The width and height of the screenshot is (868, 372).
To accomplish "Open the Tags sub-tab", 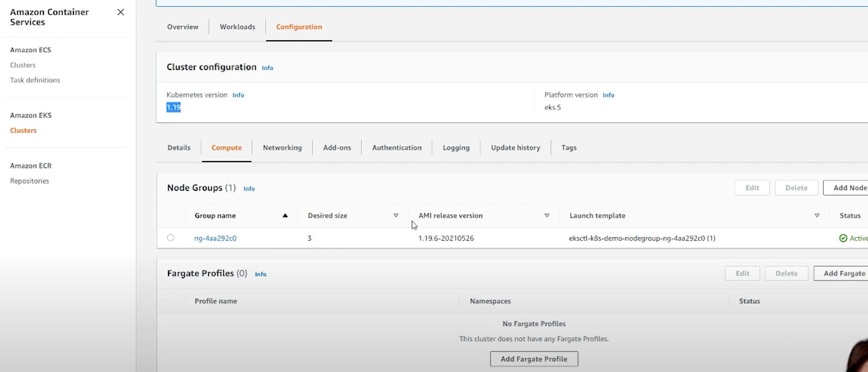I will coord(569,147).
